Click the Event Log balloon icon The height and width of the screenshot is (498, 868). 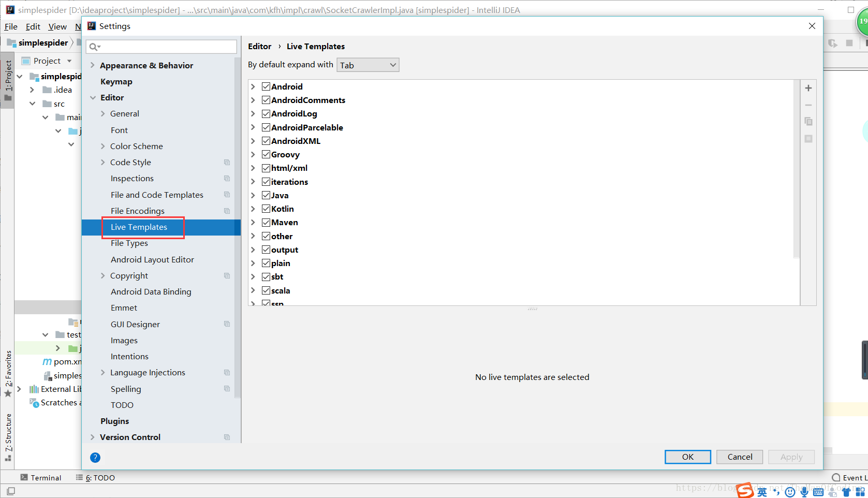pyautogui.click(x=836, y=478)
